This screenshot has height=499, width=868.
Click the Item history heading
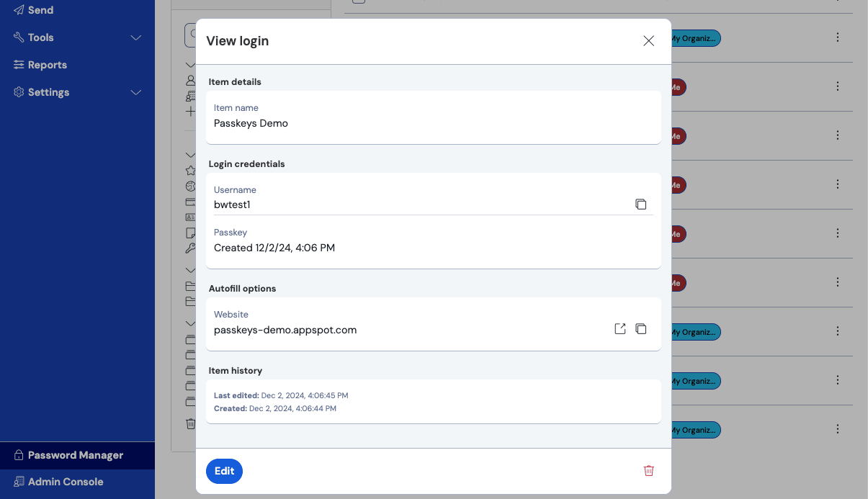coord(236,371)
